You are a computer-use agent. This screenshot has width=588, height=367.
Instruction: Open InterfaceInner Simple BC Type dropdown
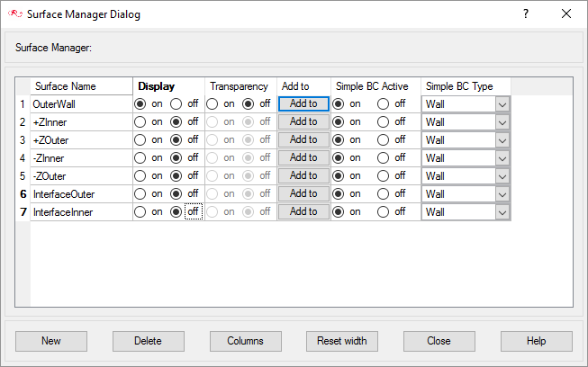502,211
